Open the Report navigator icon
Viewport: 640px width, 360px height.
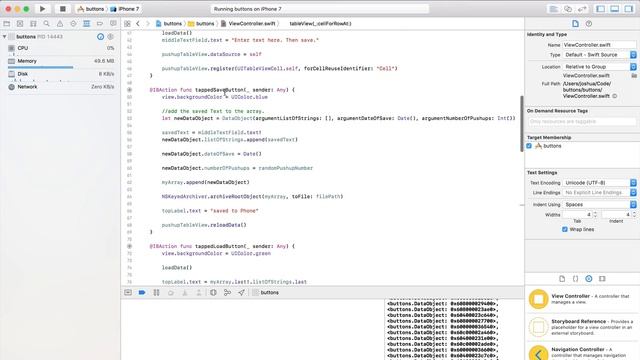click(113, 24)
